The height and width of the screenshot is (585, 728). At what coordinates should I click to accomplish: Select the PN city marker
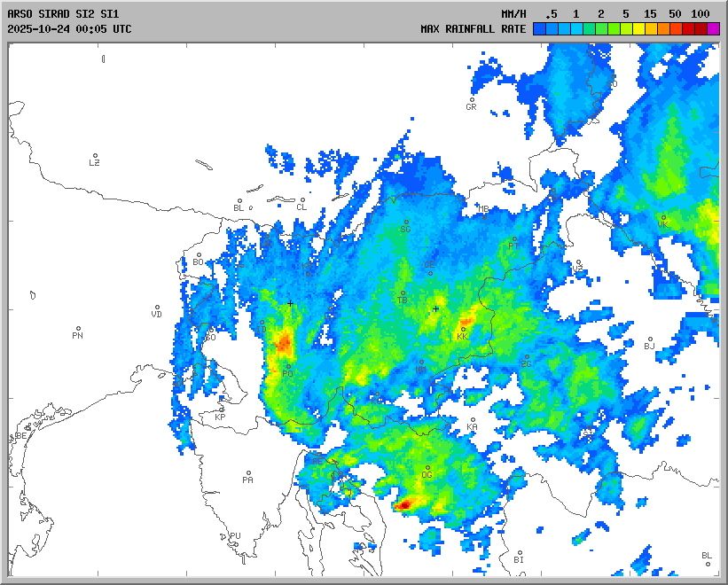click(78, 329)
